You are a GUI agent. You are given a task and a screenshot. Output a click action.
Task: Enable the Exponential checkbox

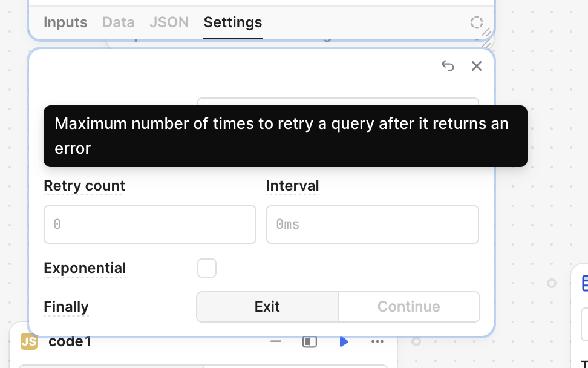click(x=207, y=268)
